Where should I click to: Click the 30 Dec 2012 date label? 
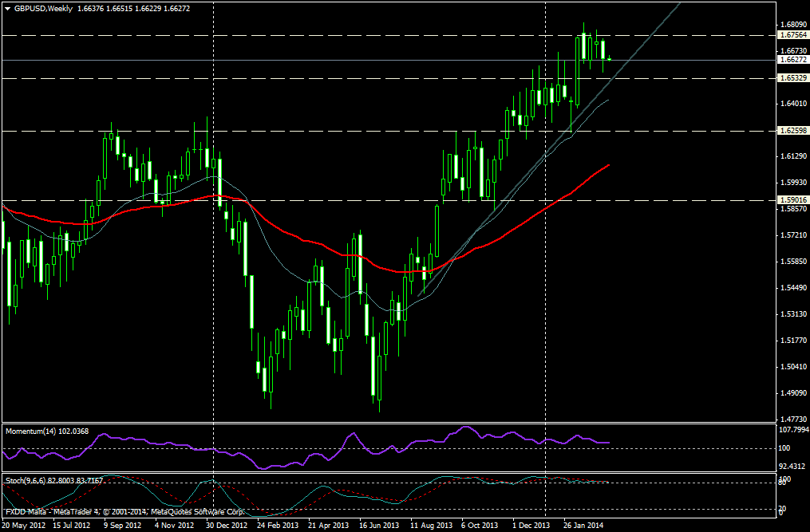[x=226, y=526]
